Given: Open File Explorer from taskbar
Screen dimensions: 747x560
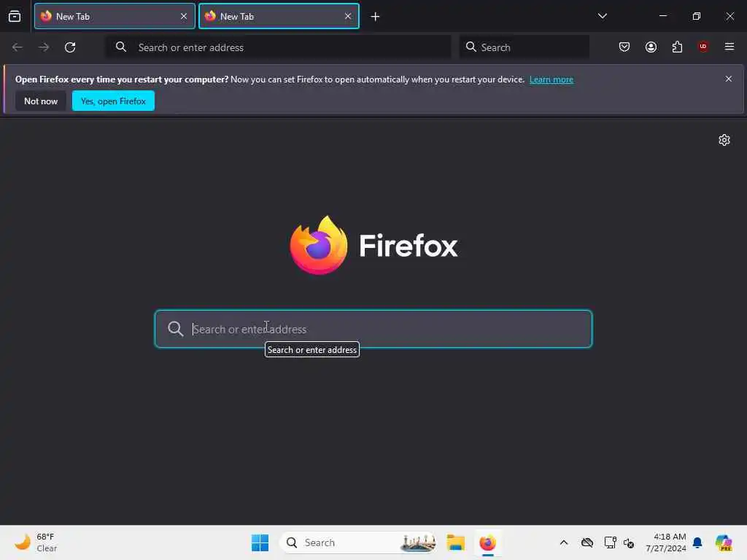Looking at the screenshot, I should tap(455, 542).
